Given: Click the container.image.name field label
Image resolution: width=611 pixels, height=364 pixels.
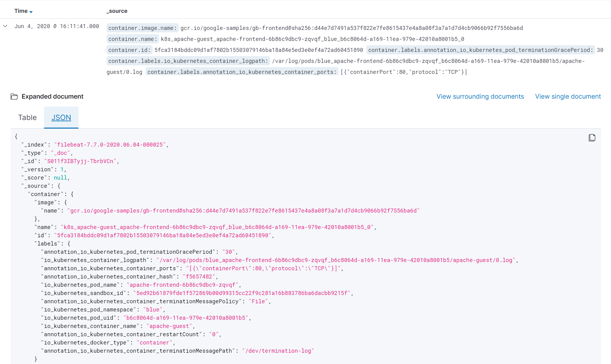Looking at the screenshot, I should click(142, 28).
